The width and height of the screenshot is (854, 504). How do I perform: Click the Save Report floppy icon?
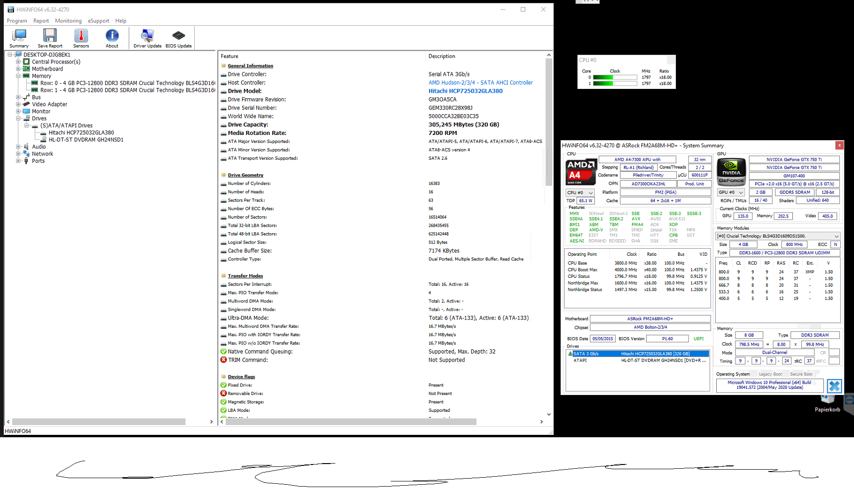[x=50, y=36]
